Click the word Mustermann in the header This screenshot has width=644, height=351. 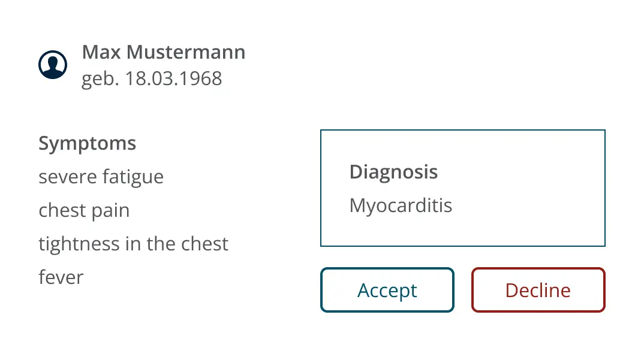pos(186,52)
